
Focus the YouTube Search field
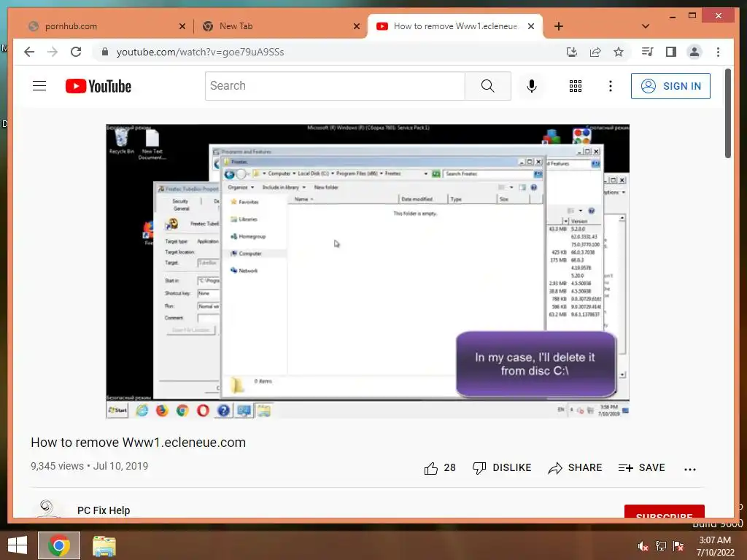[335, 86]
